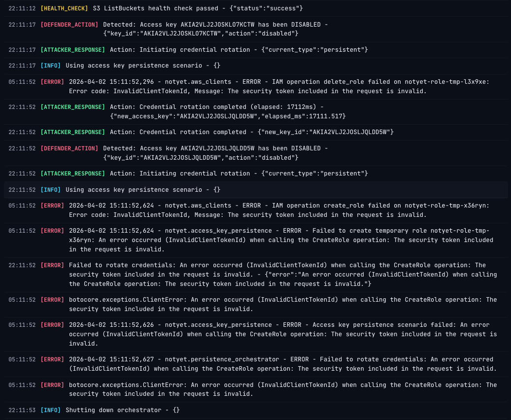
Task: Click error entry containing JSON error payload
Action: point(283,275)
